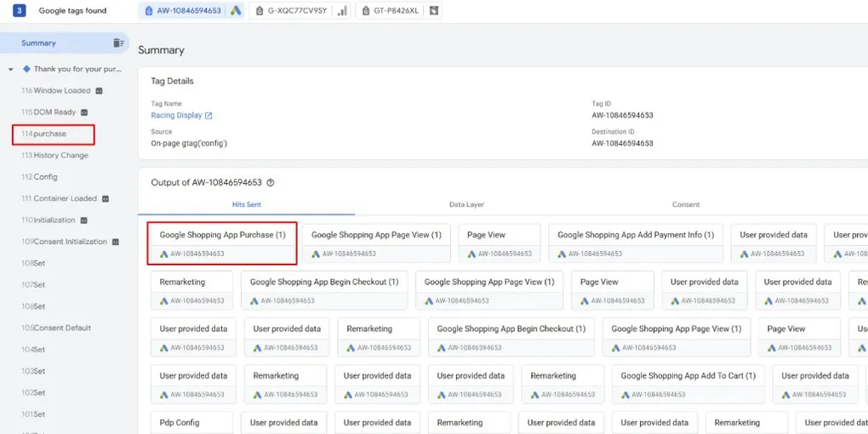The height and width of the screenshot is (434, 868).
Task: Click the "Google tags found" label
Action: [72, 10]
